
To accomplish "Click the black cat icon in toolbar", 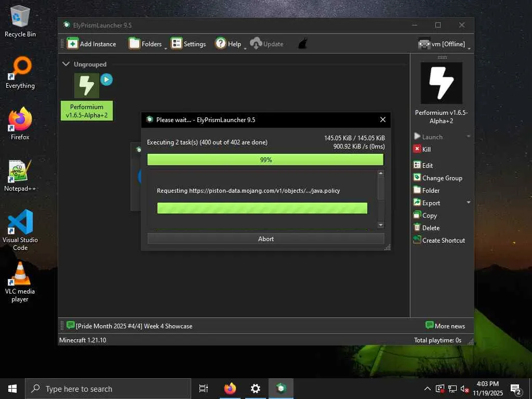I will pos(303,44).
